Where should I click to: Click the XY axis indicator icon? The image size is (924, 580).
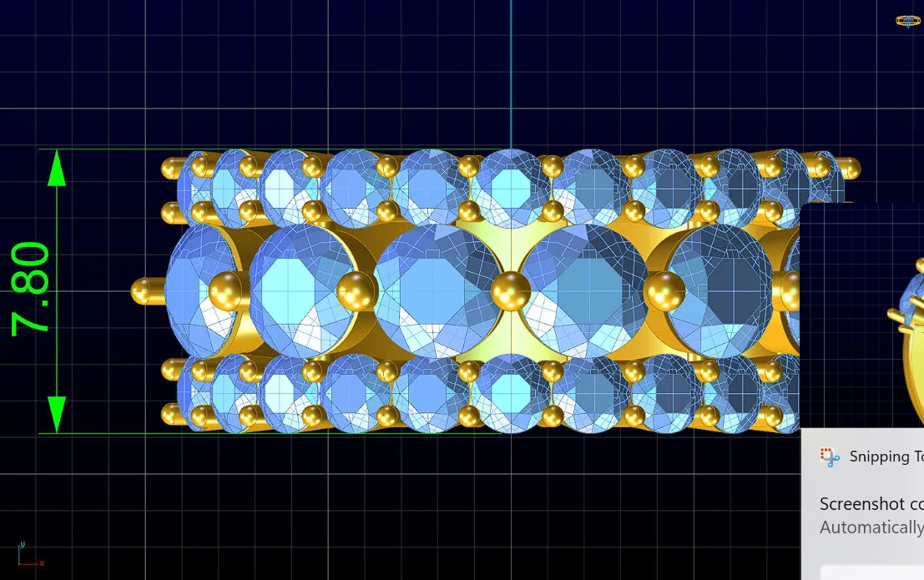(30, 555)
